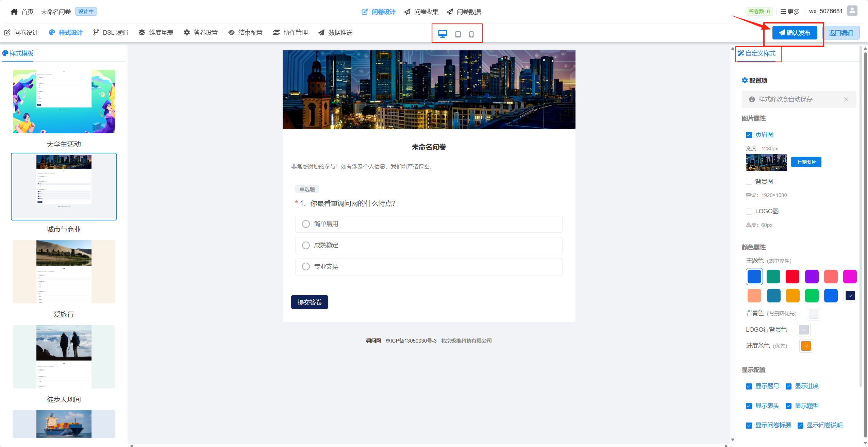Click the 上传图片 button
The image size is (868, 447).
[806, 162]
